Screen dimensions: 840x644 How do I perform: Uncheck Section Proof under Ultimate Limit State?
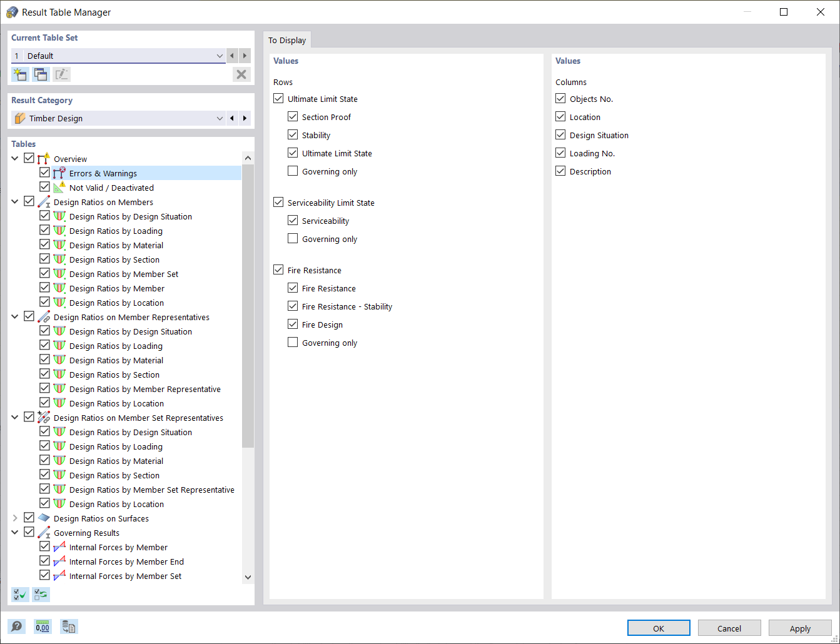tap(292, 116)
